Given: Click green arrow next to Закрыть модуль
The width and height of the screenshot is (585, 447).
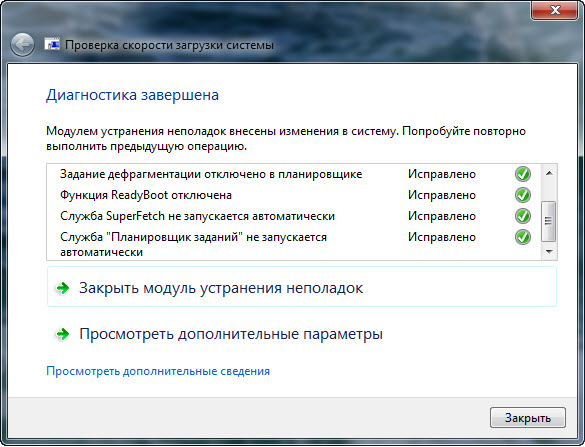Looking at the screenshot, I should coord(63,288).
